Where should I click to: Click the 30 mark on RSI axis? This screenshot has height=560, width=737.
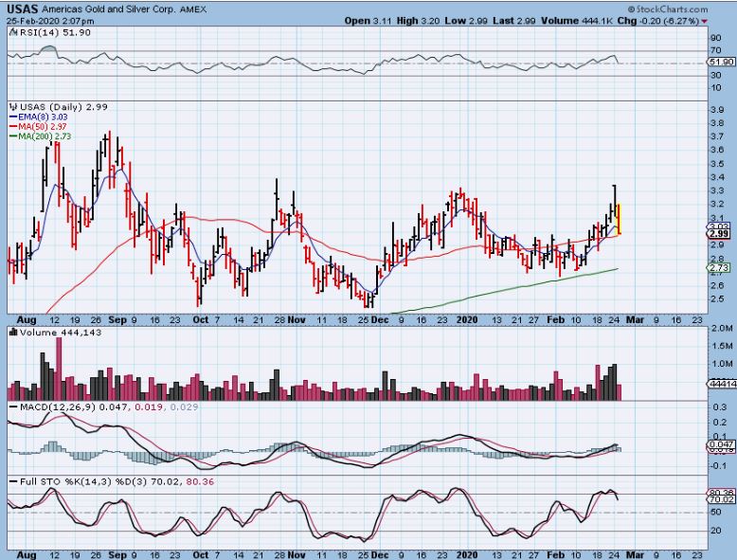point(716,75)
